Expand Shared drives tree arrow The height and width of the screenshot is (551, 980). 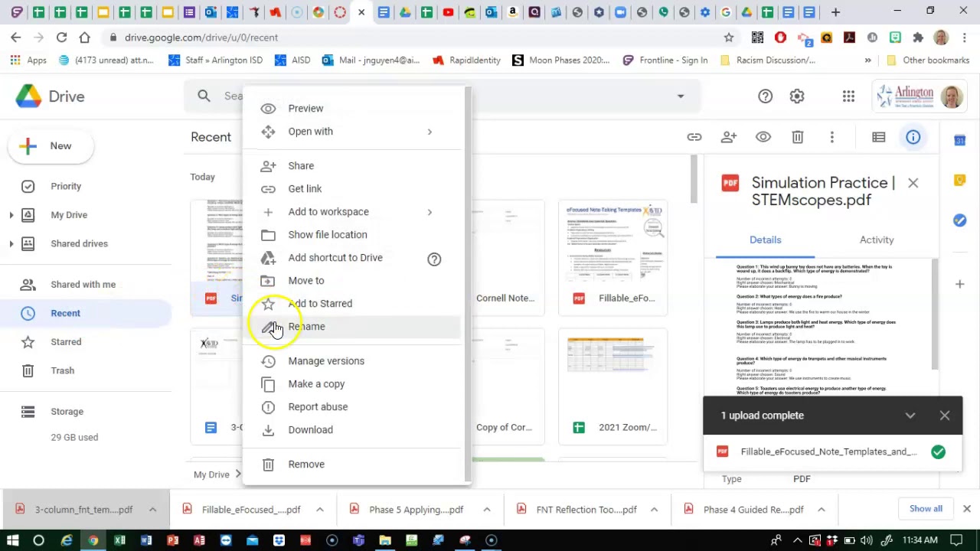[x=11, y=243]
